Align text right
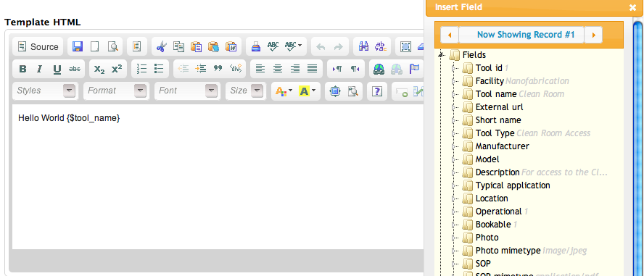The image size is (644, 276). (295, 69)
